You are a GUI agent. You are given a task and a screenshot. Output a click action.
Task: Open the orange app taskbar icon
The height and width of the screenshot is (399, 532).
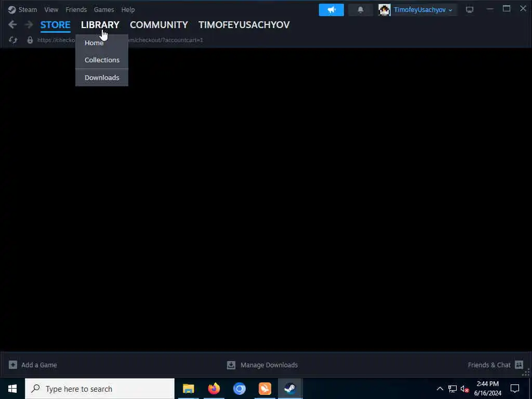click(264, 389)
